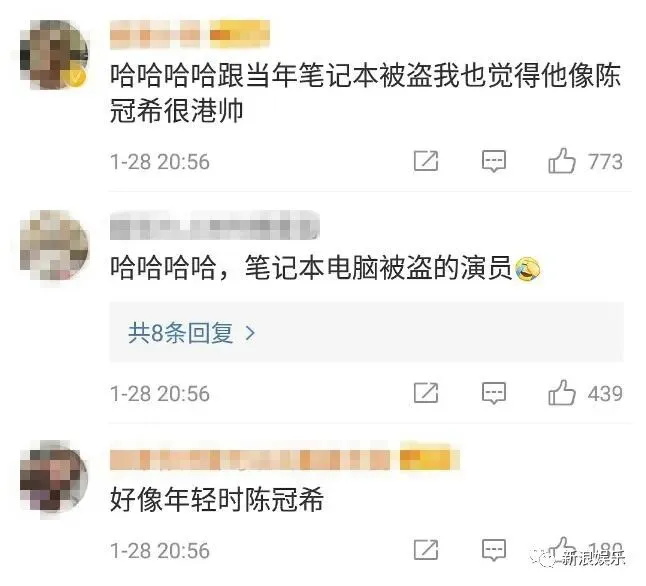Share the 笔记本电脑被盗的演员 comment
This screenshot has height=586, width=646.
[x=426, y=393]
